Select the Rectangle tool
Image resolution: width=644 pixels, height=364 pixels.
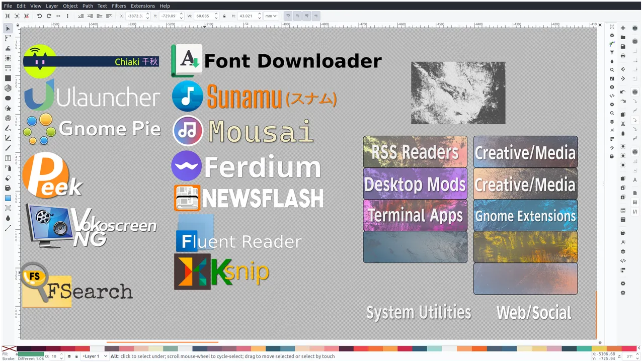click(x=8, y=78)
